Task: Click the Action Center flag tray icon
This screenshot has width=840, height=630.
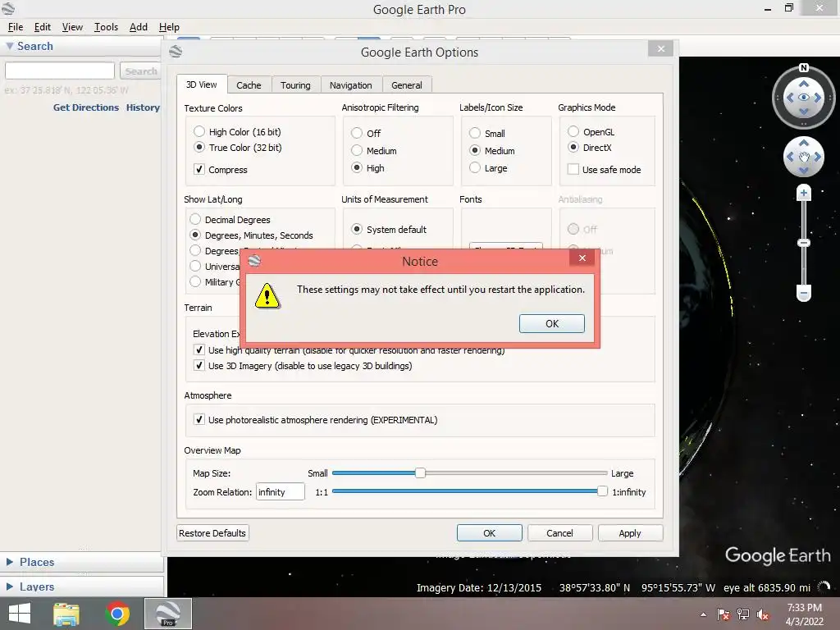Action: (x=724, y=615)
